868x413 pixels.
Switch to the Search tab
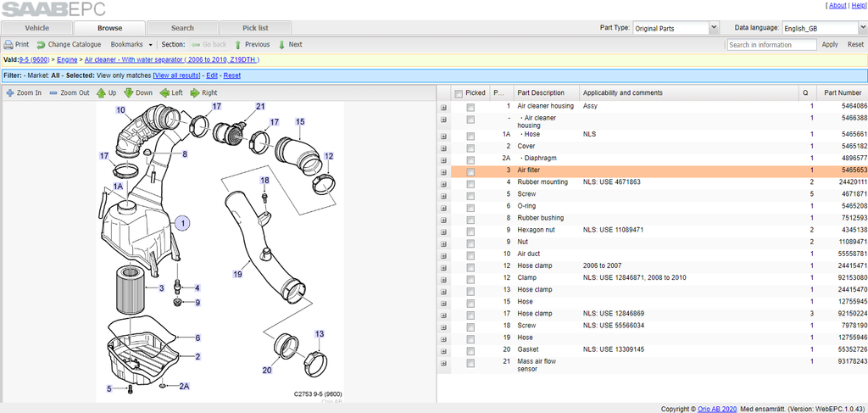[182, 28]
